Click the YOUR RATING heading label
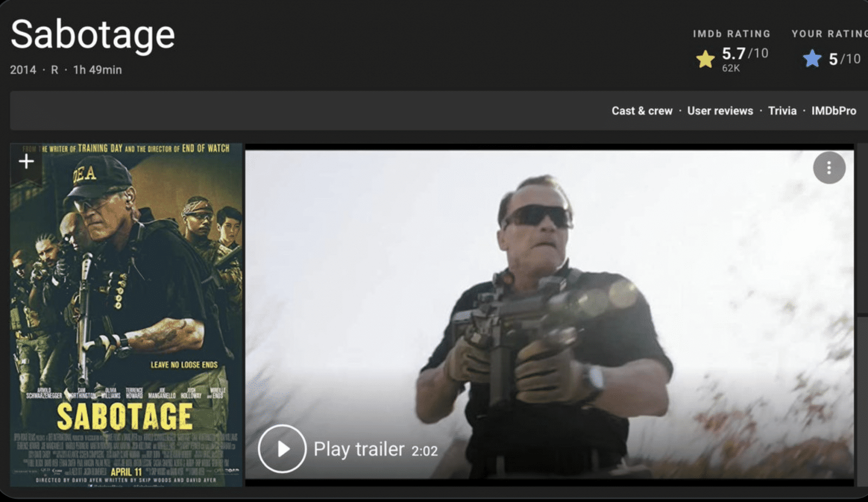This screenshot has width=868, height=502. click(829, 34)
